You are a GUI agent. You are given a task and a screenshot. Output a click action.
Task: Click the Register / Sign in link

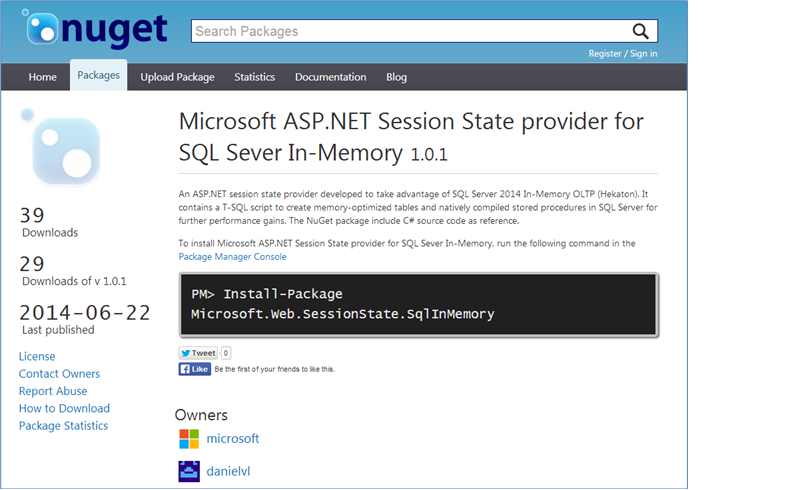click(x=623, y=54)
